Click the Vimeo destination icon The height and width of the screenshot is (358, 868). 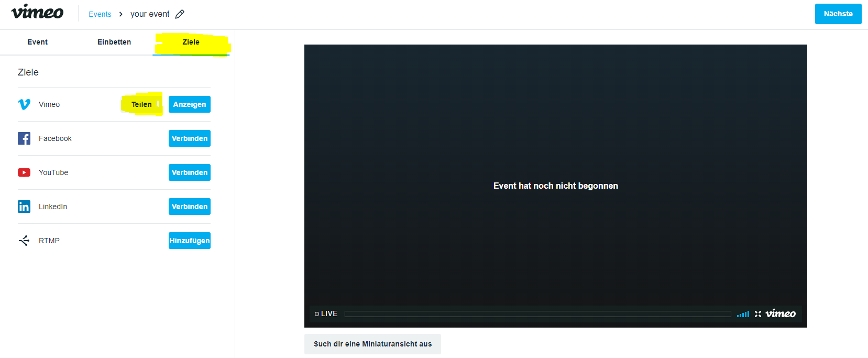[x=24, y=104]
